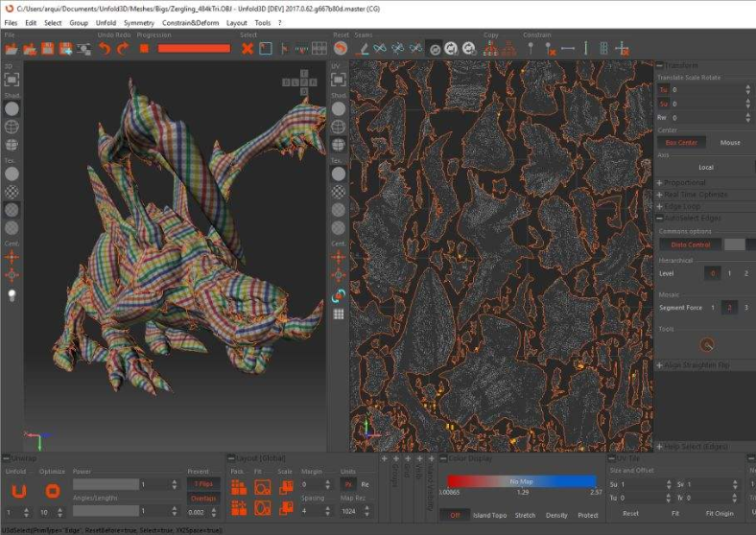Open the Files menu

coord(11,23)
